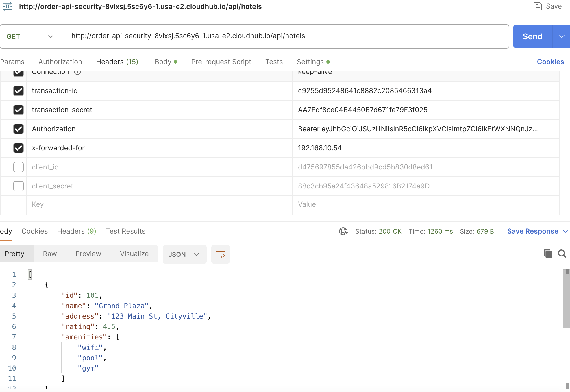Click the value c9255d95248641c8882c2085466313a4
The image size is (570, 392).
365,91
